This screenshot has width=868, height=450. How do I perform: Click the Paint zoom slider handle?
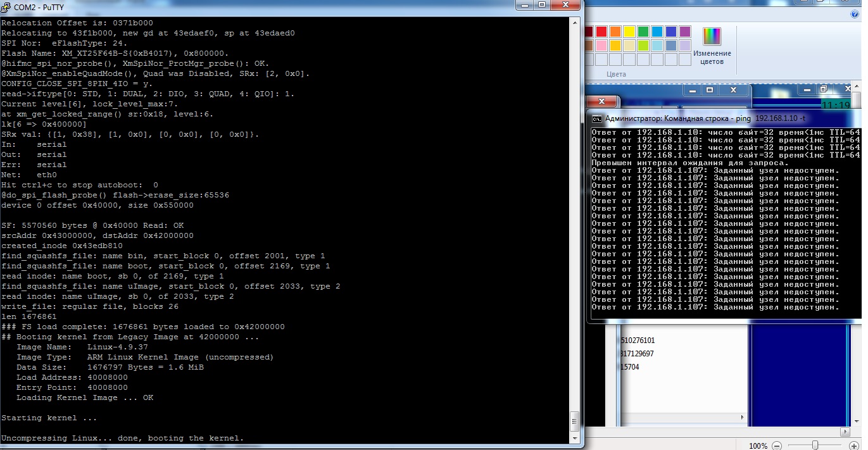tap(815, 445)
